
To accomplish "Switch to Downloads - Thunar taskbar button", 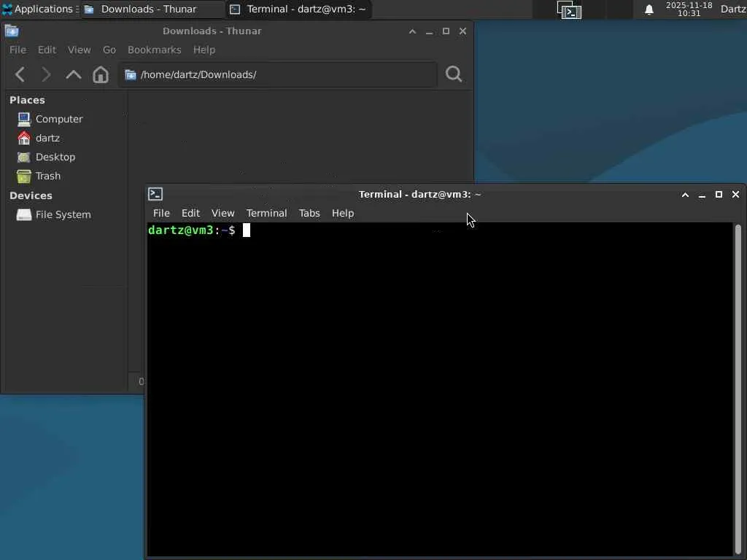I will pos(152,9).
